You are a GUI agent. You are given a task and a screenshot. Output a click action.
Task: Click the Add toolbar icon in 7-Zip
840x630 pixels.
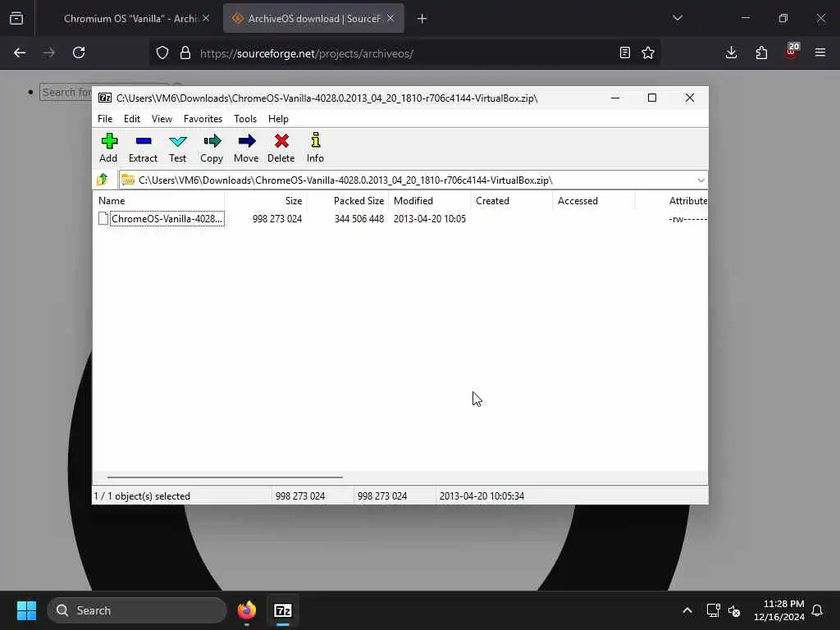coord(109,148)
